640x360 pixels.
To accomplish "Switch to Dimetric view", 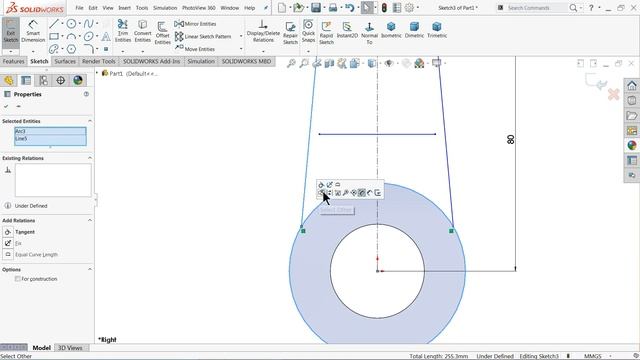I will [x=414, y=31].
